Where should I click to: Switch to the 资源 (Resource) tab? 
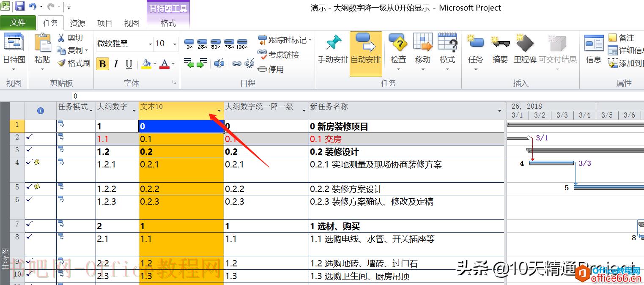coord(78,23)
